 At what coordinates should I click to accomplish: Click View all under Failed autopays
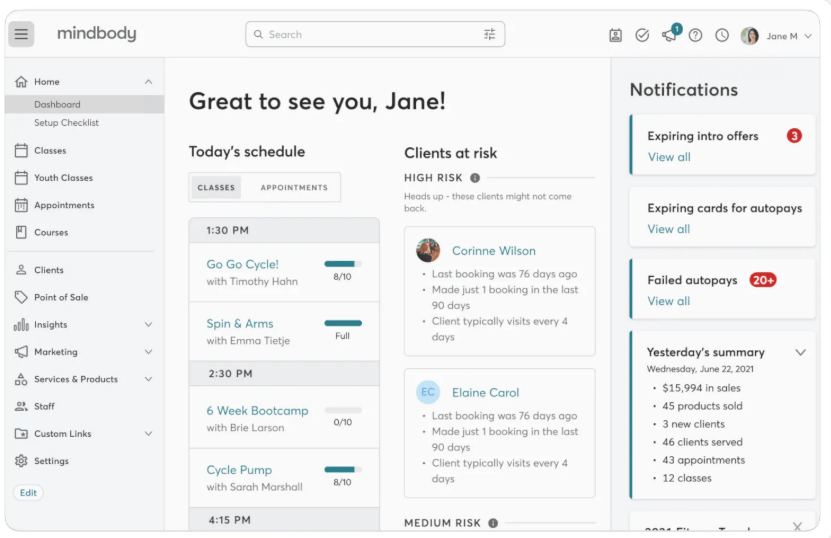tap(669, 301)
